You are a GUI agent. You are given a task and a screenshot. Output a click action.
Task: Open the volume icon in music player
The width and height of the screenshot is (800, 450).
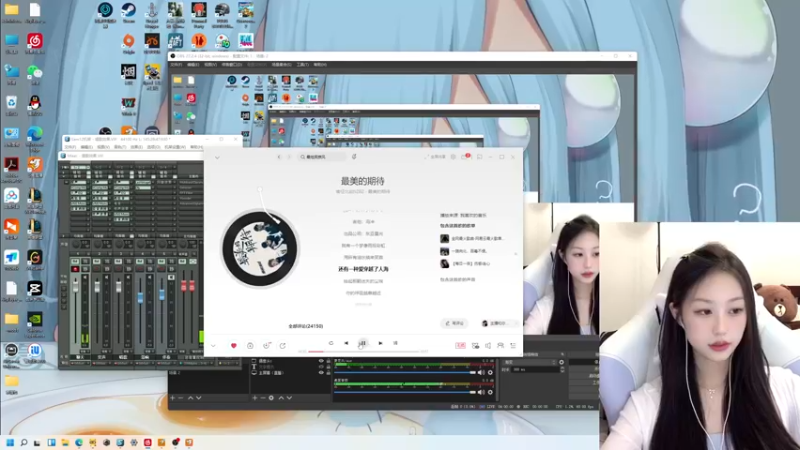pos(488,345)
